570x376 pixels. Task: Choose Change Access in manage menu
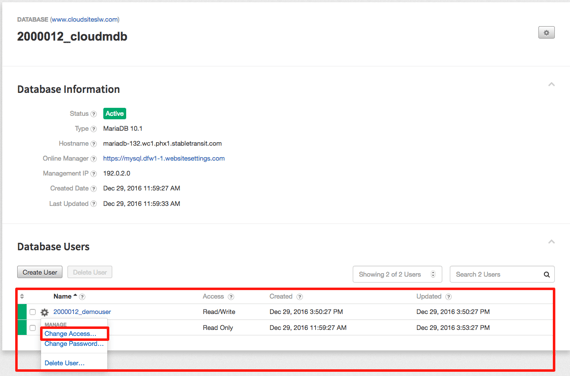point(71,334)
